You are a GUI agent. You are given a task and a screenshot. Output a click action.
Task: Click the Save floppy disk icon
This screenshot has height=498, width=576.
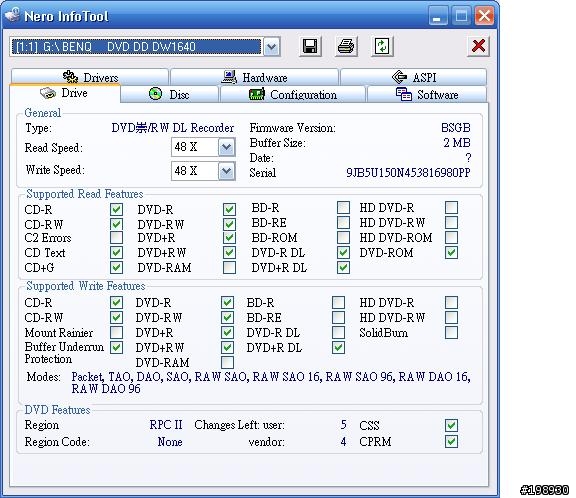(310, 47)
